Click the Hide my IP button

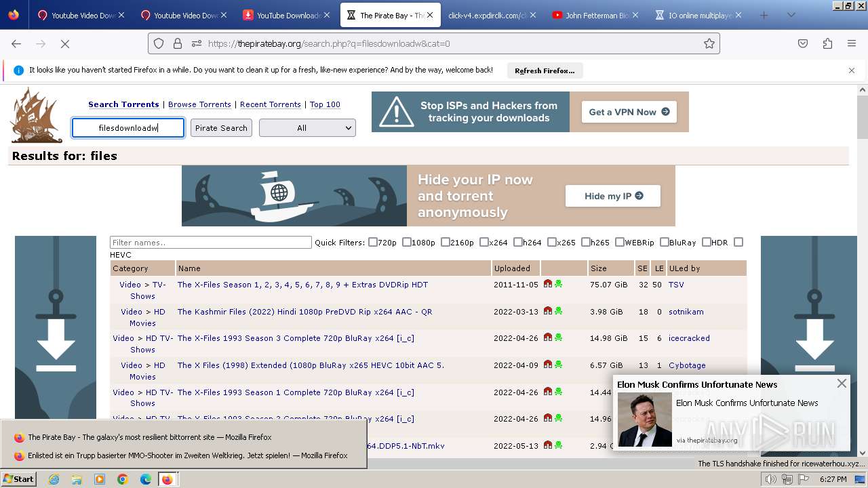[x=613, y=196]
